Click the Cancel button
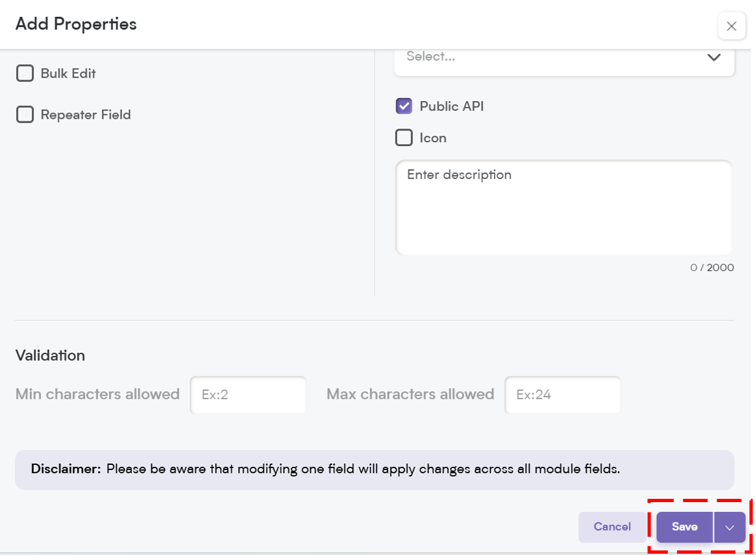This screenshot has height=555, width=756. point(612,527)
